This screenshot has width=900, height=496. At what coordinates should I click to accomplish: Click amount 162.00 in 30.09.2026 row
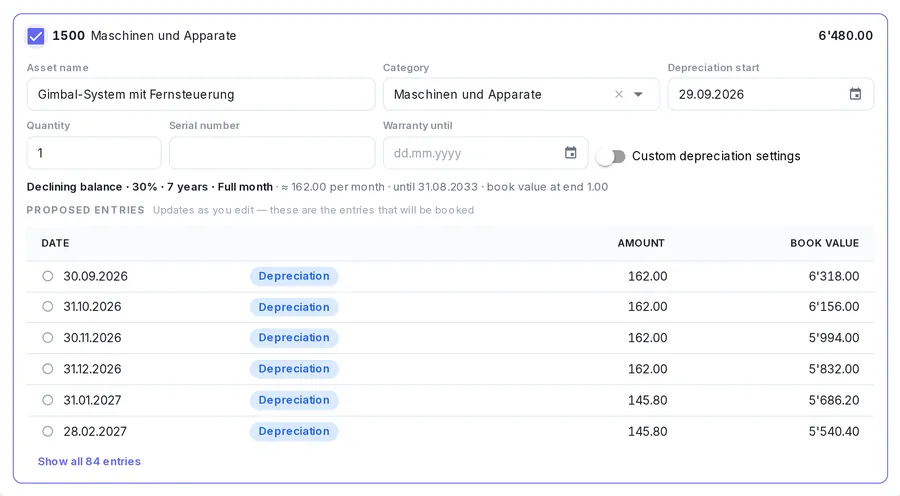647,276
